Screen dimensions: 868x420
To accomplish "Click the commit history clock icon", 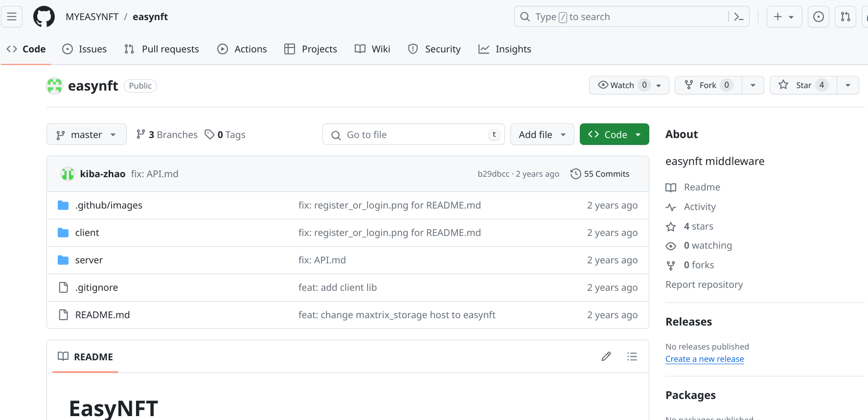I will pyautogui.click(x=576, y=174).
